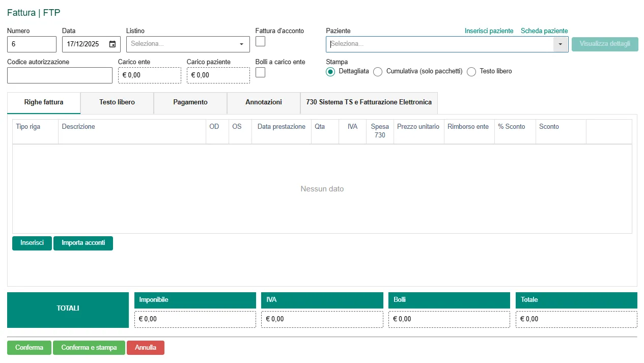Click the Codice autorizzazione input field
644x363 pixels.
point(60,75)
